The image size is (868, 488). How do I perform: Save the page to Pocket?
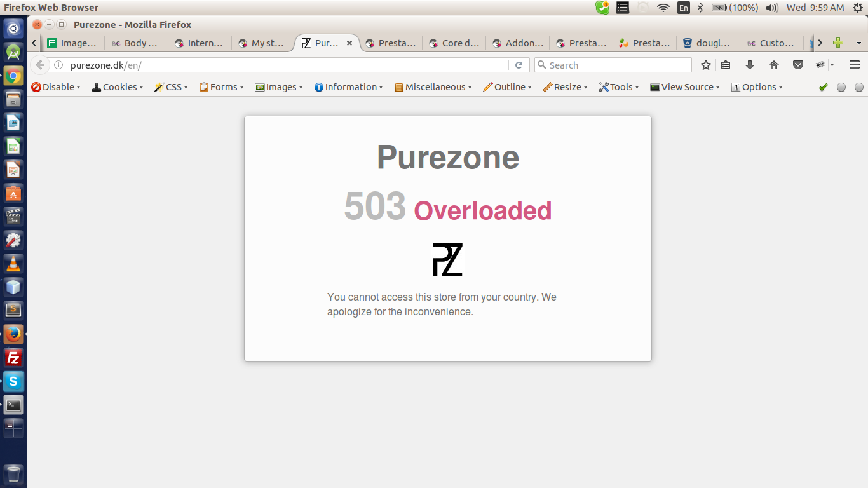click(x=798, y=65)
